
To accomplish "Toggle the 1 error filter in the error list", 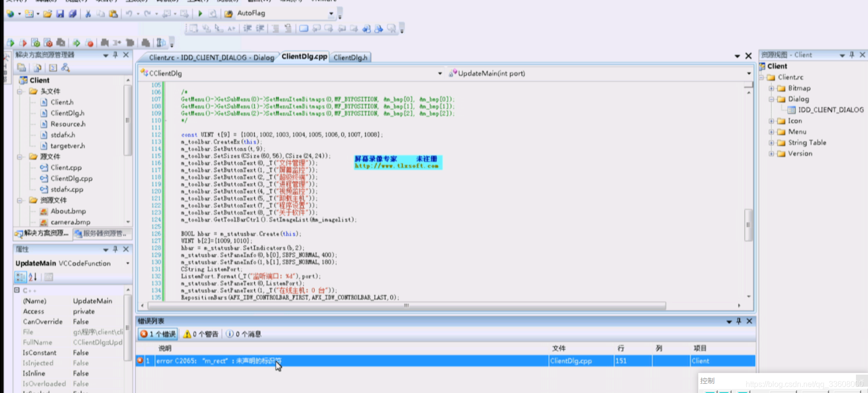I will coord(158,334).
